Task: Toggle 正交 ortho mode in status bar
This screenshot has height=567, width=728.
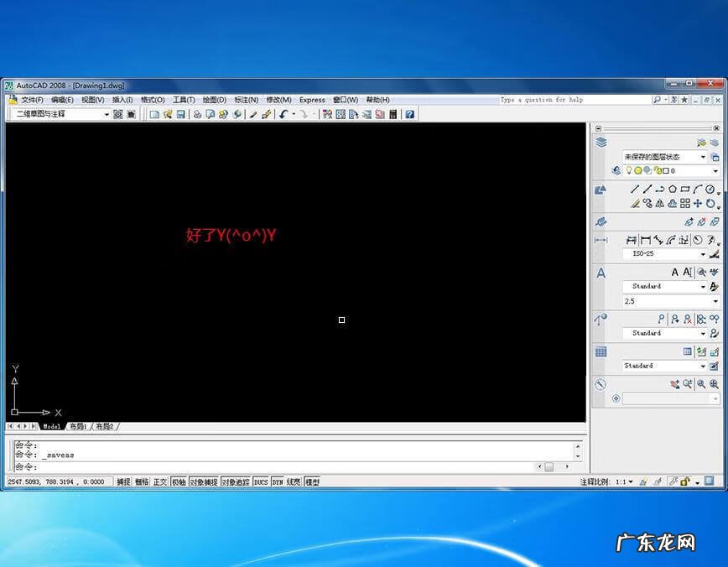Action: 159,482
